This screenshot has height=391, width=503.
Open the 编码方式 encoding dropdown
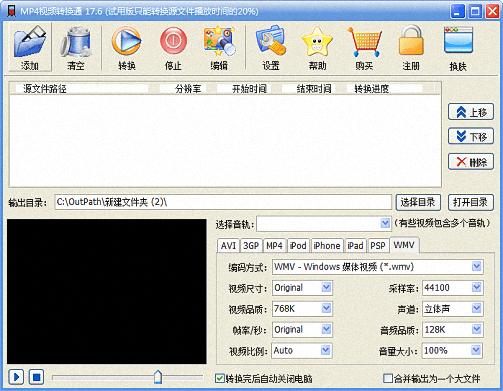(378, 267)
